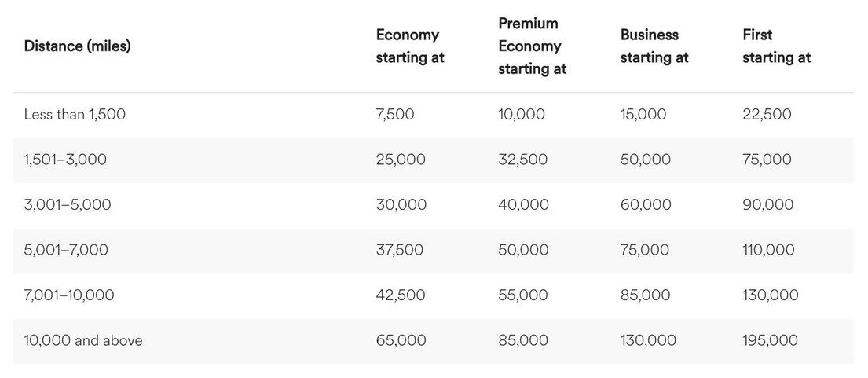Select the 10,000 and above row label
The image size is (868, 378).
click(83, 341)
